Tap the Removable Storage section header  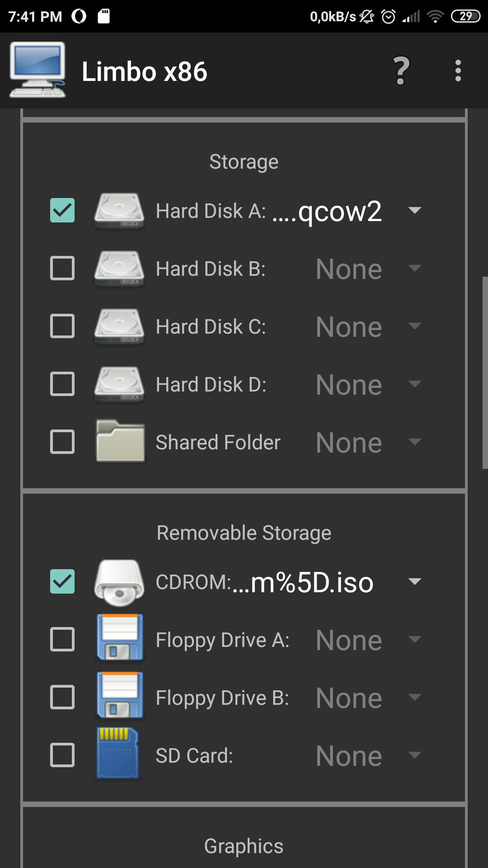click(x=244, y=533)
